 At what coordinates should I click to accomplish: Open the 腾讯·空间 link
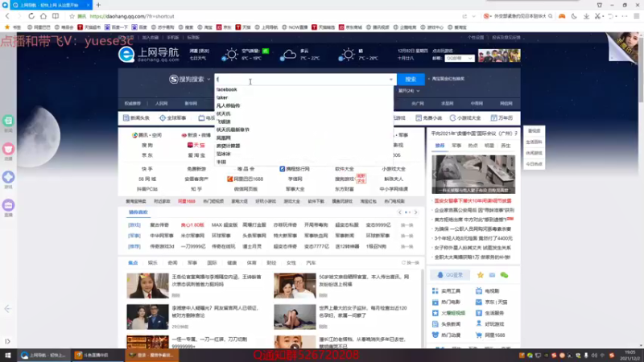tap(147, 135)
